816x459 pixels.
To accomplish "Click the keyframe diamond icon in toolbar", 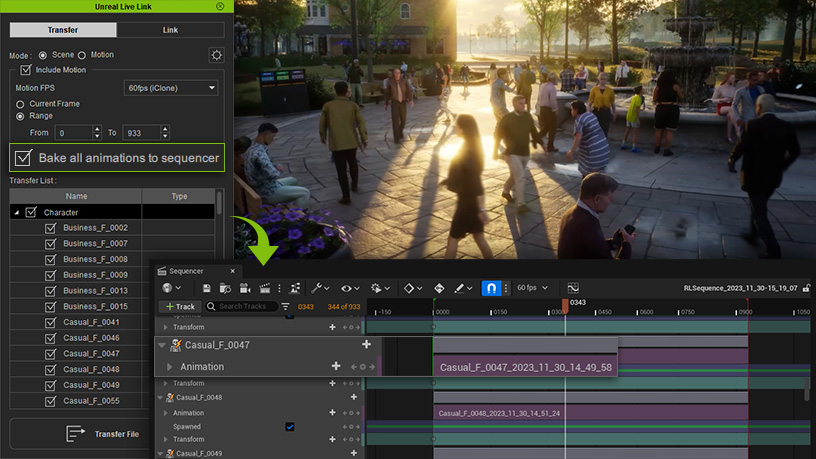I will 411,288.
